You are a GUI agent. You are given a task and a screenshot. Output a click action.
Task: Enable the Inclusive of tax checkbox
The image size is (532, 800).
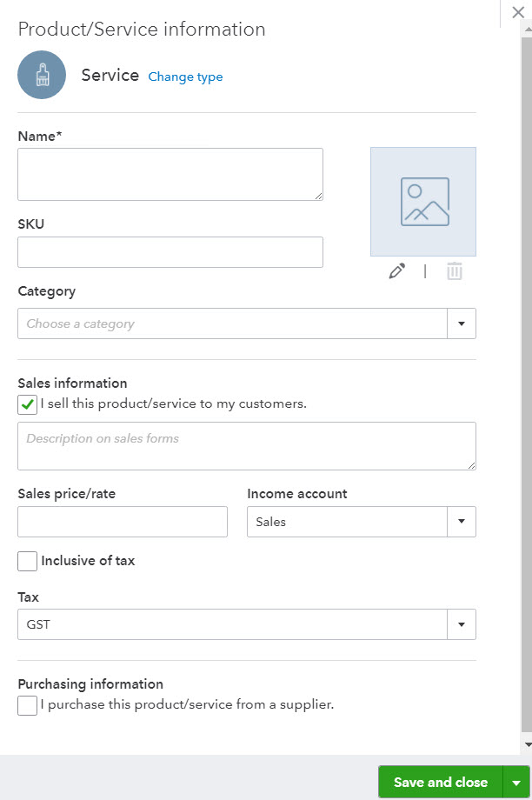[28, 561]
